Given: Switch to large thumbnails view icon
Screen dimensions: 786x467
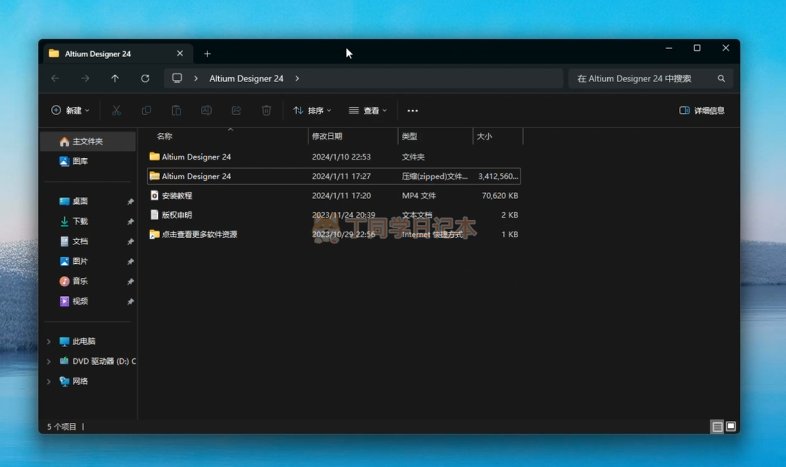Looking at the screenshot, I should click(731, 426).
